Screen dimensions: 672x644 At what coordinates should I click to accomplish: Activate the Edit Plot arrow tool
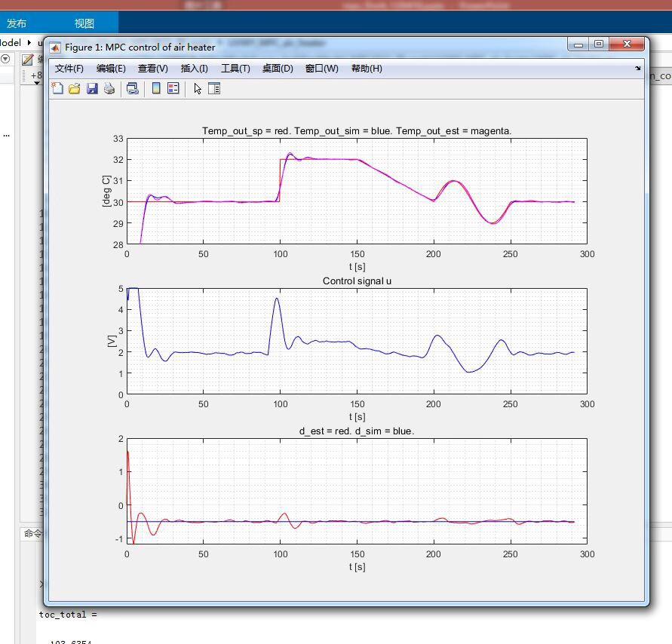(197, 89)
